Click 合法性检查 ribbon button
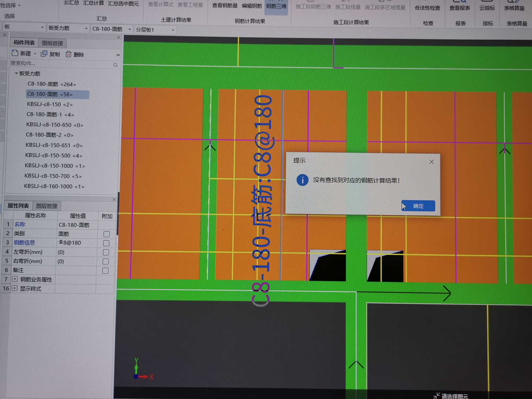532x399 pixels. [427, 8]
